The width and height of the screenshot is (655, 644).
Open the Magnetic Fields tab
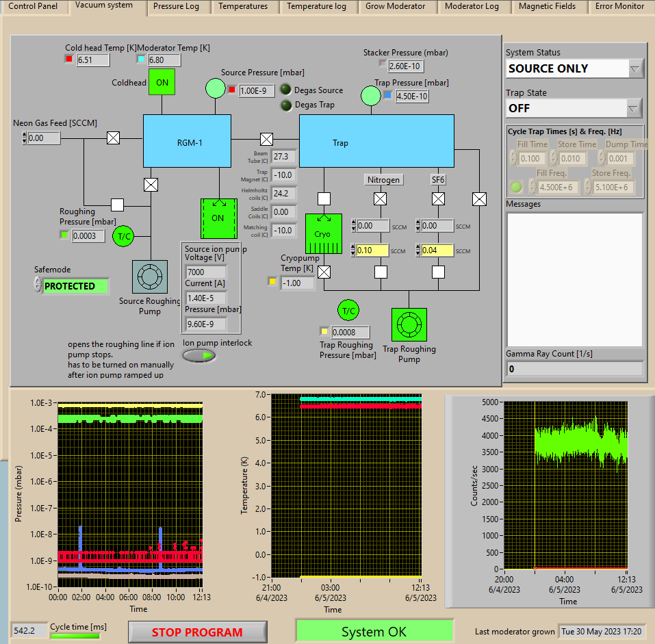547,6
